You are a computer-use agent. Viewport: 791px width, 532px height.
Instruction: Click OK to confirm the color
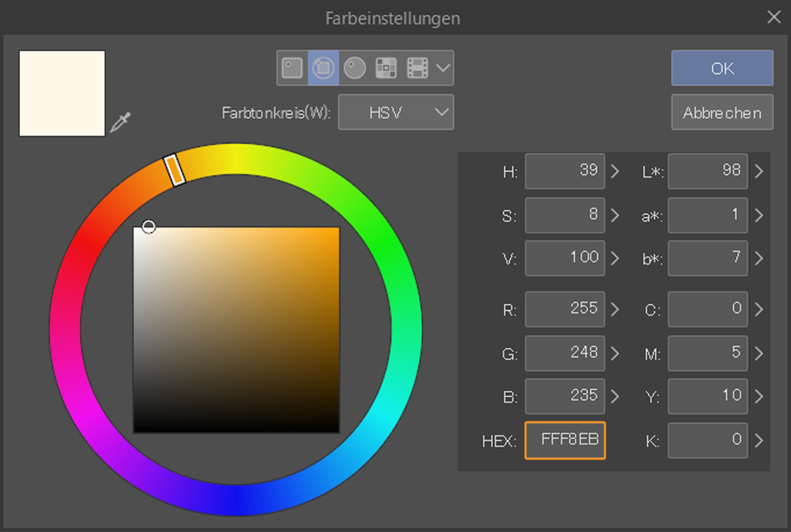(722, 68)
